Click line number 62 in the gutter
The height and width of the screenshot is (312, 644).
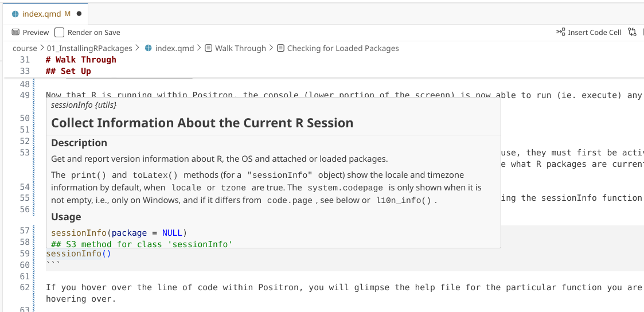click(24, 287)
